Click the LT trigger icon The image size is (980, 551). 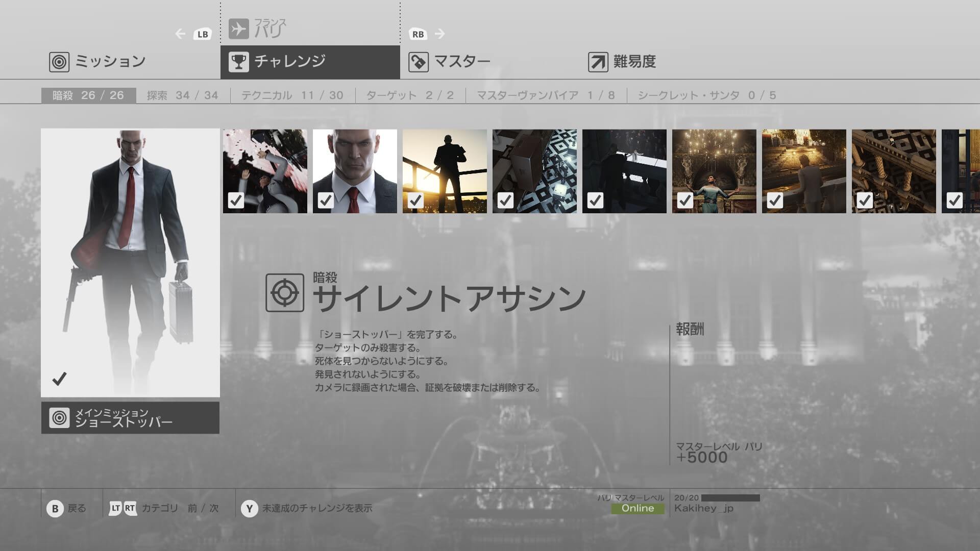[x=116, y=508]
